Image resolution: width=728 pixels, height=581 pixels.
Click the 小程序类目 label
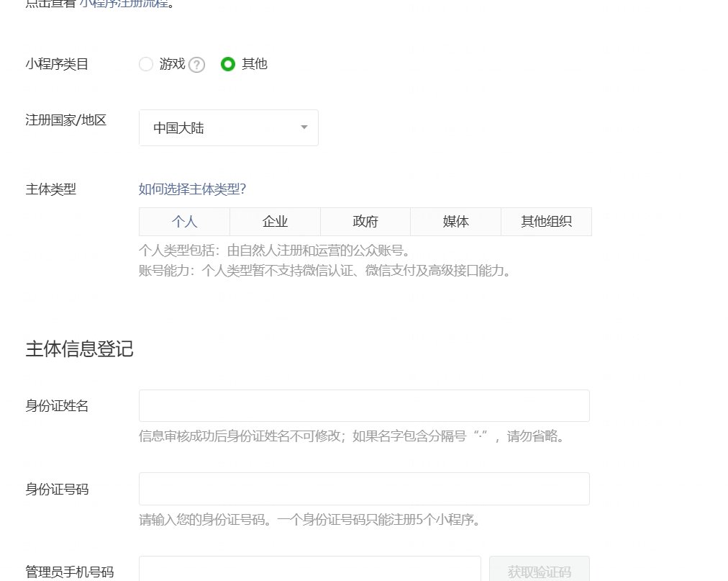point(57,64)
